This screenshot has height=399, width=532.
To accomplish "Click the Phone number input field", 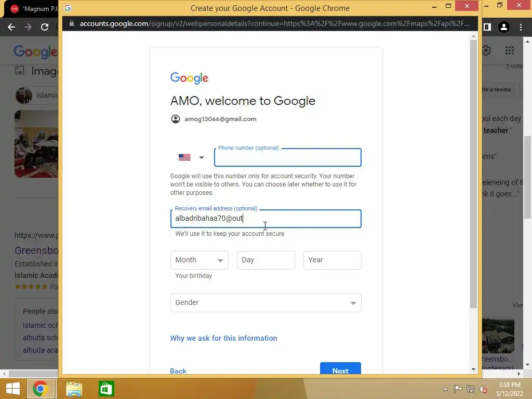I will tap(287, 157).
